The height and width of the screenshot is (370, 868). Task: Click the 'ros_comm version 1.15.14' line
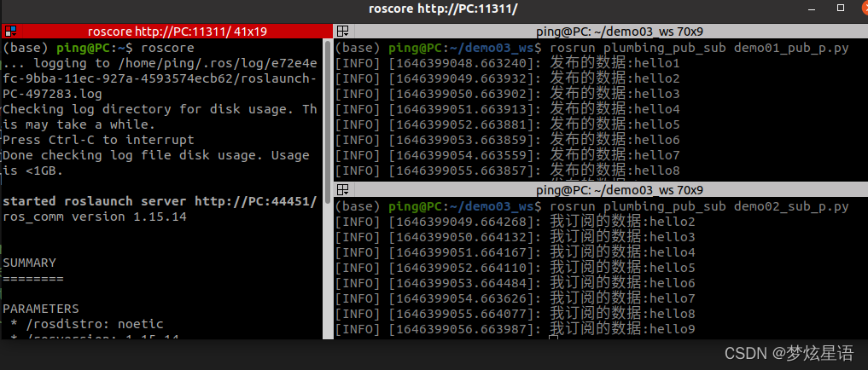(x=95, y=217)
